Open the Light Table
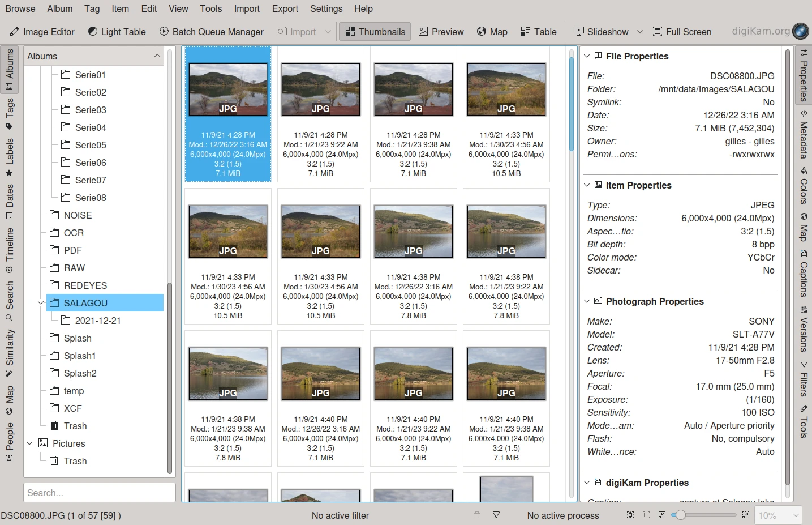 coord(117,32)
